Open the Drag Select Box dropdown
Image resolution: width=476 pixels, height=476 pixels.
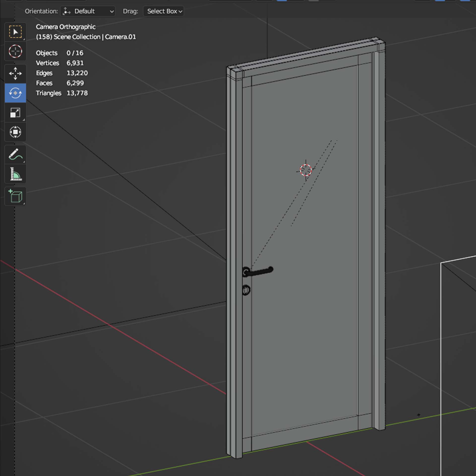tap(164, 11)
